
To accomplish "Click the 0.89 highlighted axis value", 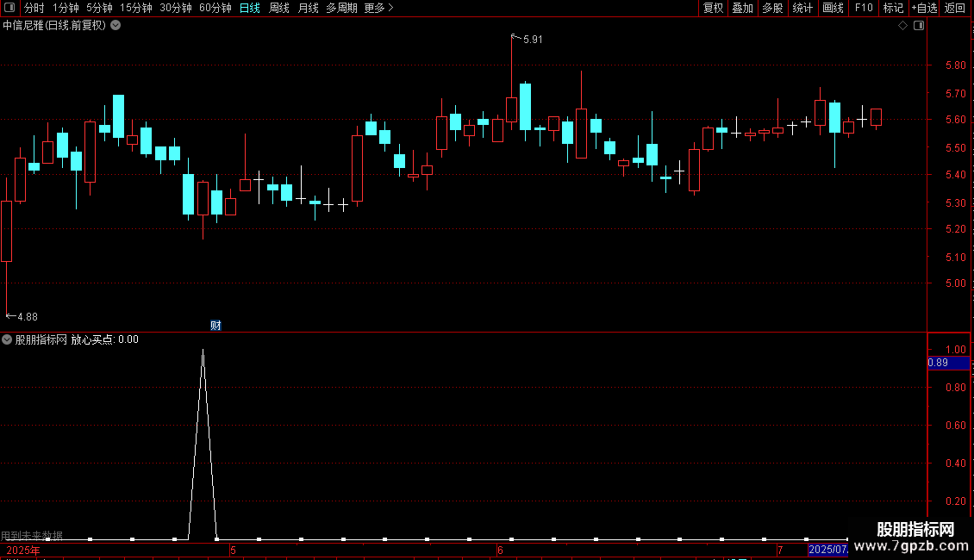I will point(948,363).
